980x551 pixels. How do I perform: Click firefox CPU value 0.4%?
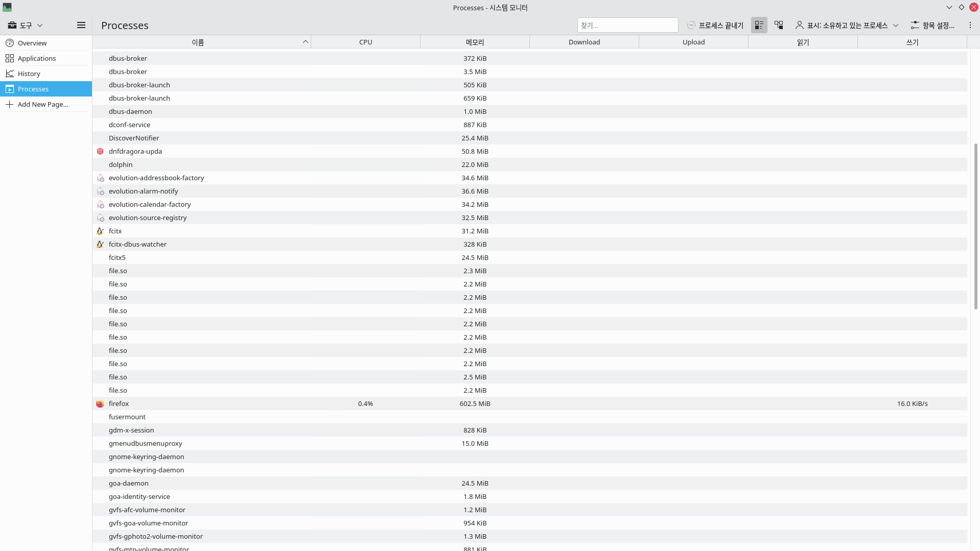(x=365, y=403)
